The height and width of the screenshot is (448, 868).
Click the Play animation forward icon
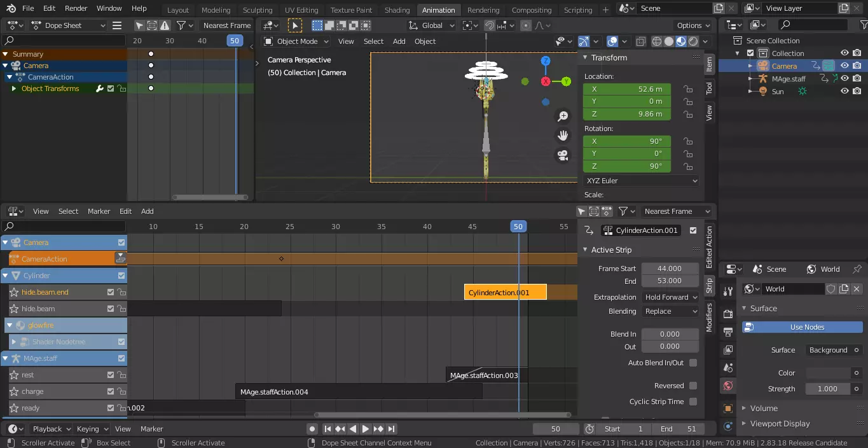pyautogui.click(x=366, y=429)
